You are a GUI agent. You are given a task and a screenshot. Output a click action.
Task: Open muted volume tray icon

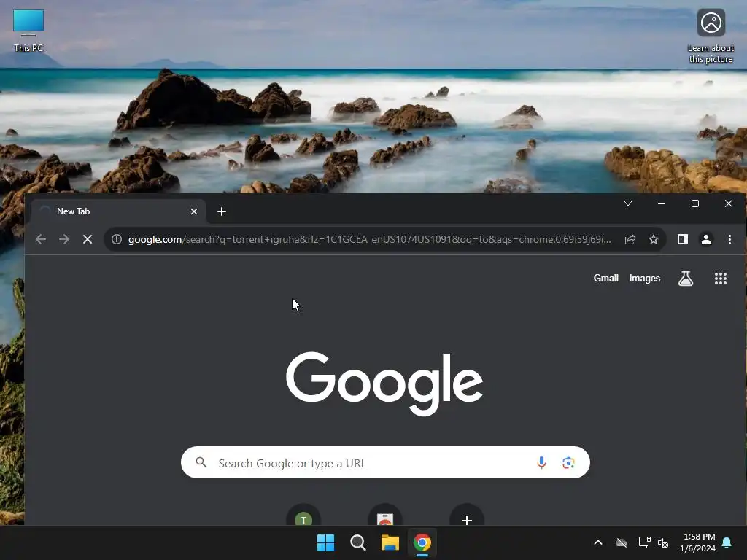(x=663, y=542)
